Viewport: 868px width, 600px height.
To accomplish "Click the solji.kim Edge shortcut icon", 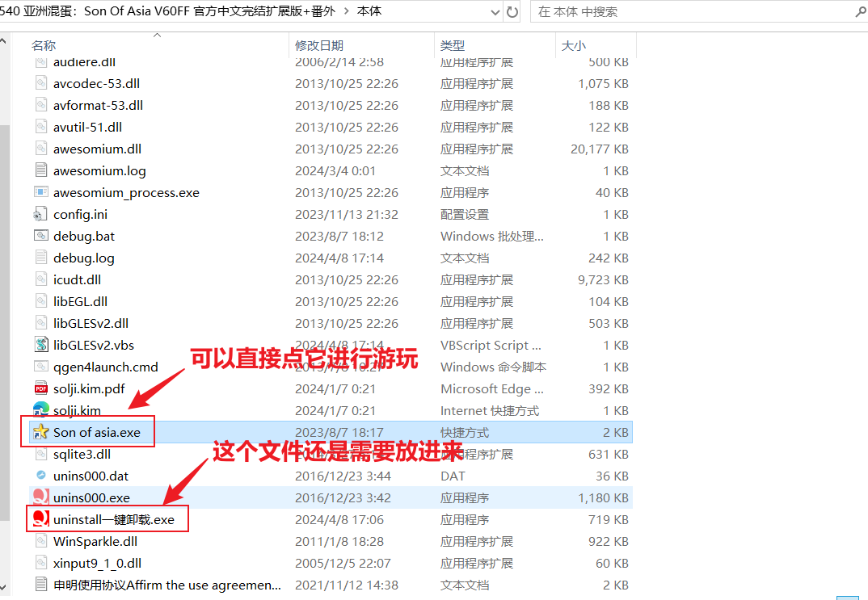I will point(41,410).
